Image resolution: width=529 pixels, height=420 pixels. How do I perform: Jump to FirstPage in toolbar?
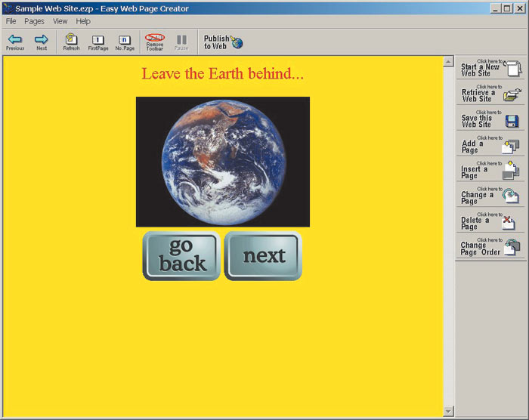click(x=97, y=40)
